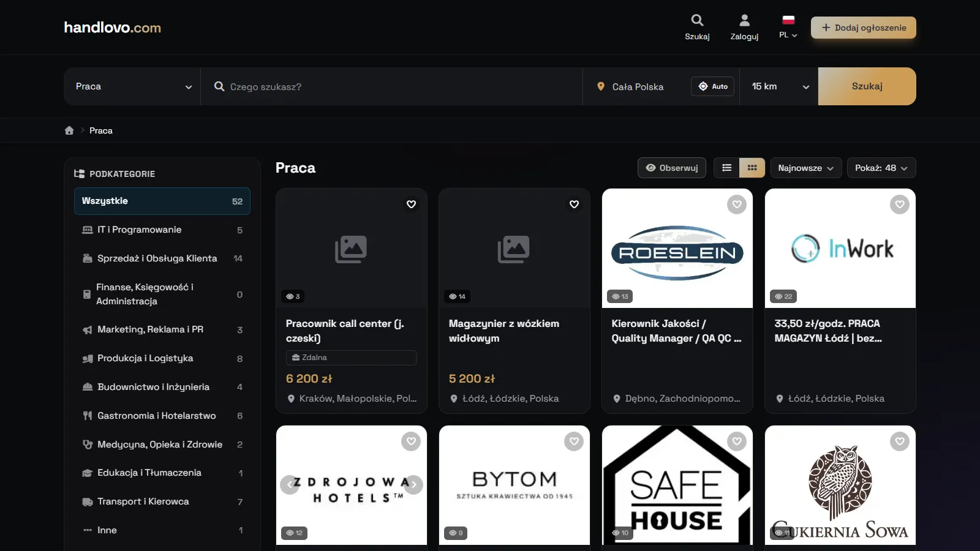Select Sprzedaż i Obsługa Klienta subcategory
Viewport: 980px width, 551px height.
coord(162,258)
